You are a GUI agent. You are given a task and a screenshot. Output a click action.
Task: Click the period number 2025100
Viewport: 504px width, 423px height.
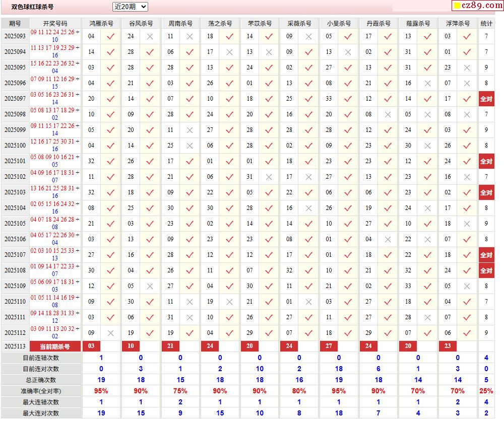(15, 146)
